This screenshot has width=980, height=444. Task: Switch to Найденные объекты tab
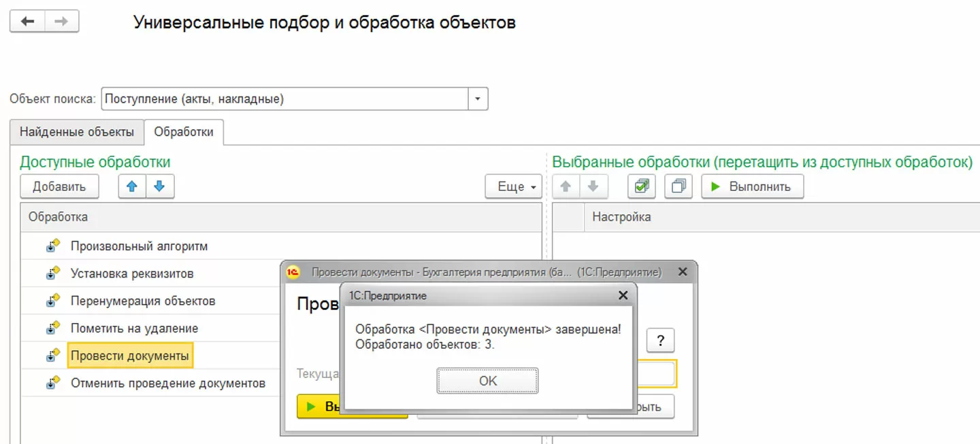click(x=77, y=132)
